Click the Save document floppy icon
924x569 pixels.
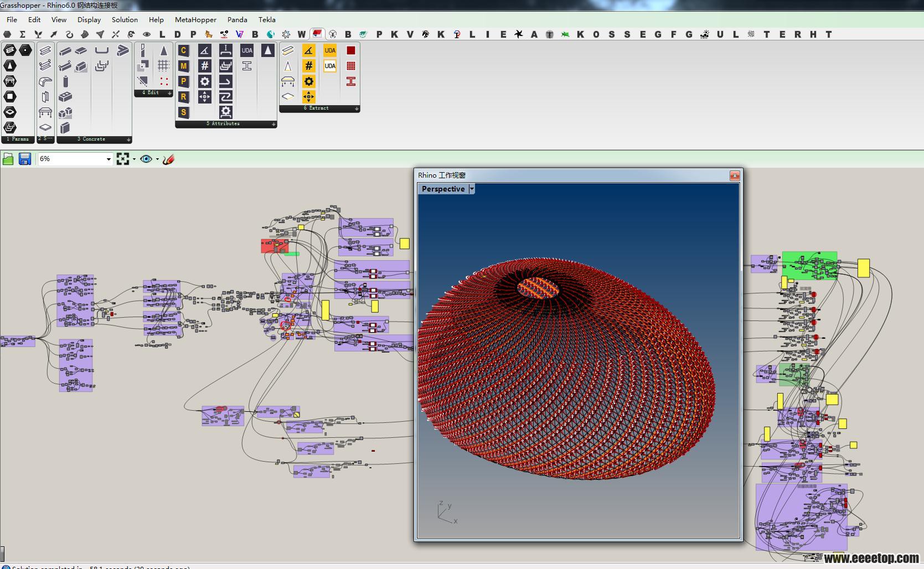24,159
